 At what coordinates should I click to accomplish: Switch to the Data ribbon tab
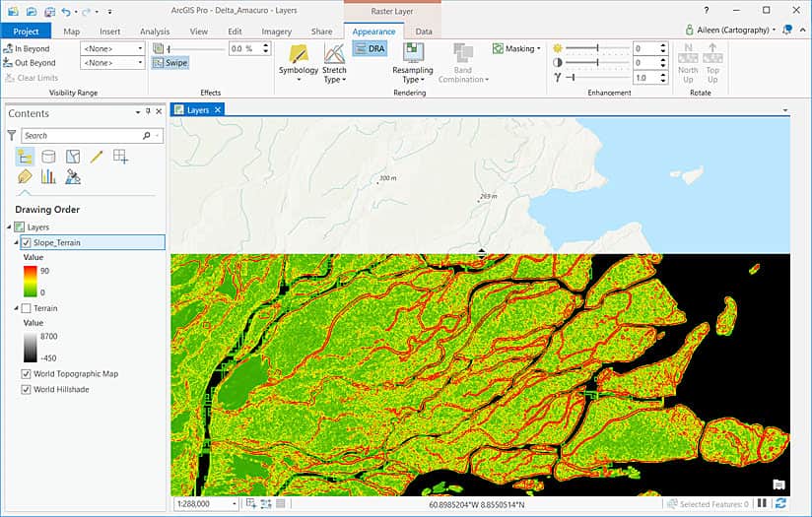[x=424, y=32]
